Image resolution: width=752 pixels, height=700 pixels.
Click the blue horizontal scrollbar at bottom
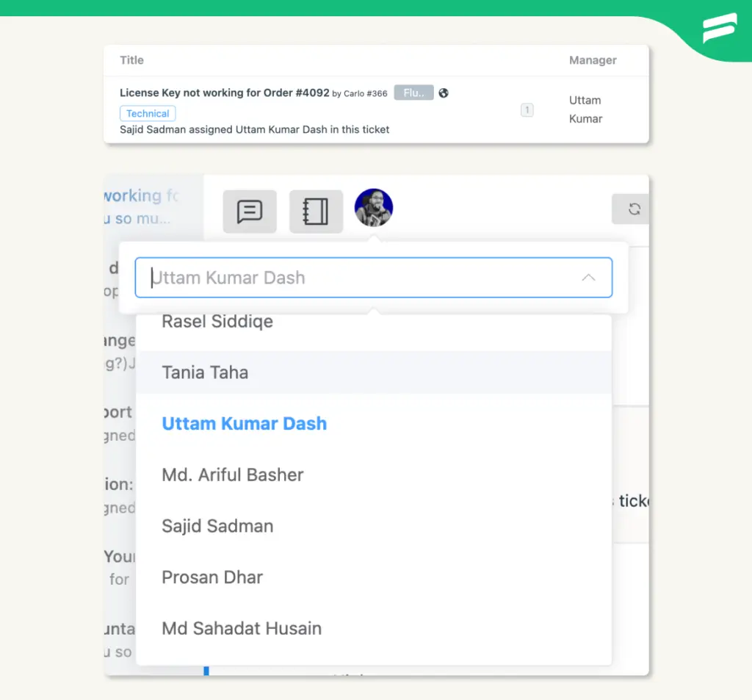click(x=206, y=671)
